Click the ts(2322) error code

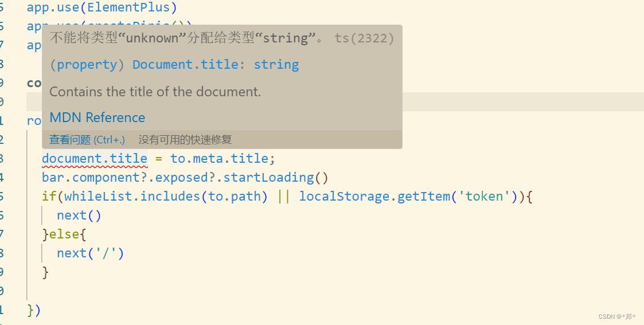pyautogui.click(x=364, y=38)
